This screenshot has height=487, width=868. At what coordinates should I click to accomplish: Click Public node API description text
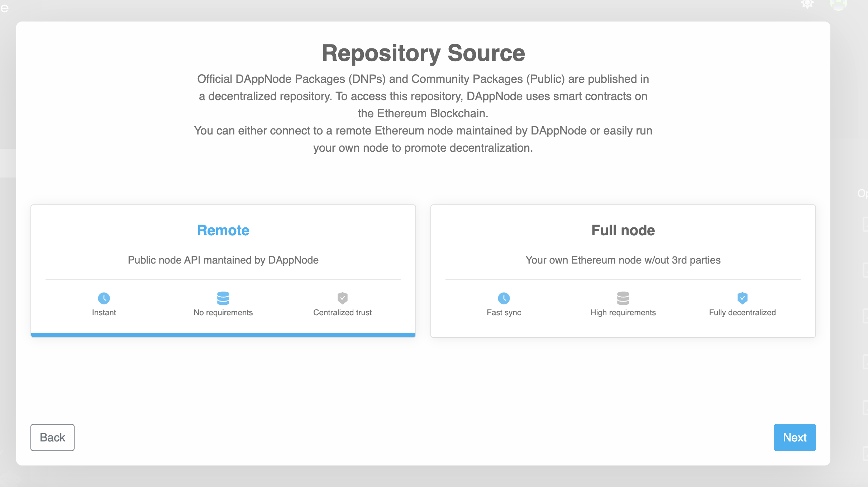tap(223, 260)
